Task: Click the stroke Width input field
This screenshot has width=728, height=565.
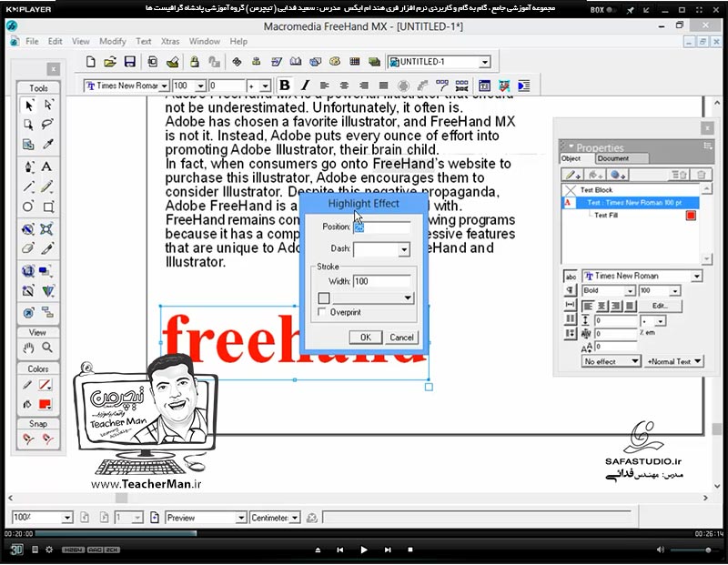Action: tap(382, 281)
